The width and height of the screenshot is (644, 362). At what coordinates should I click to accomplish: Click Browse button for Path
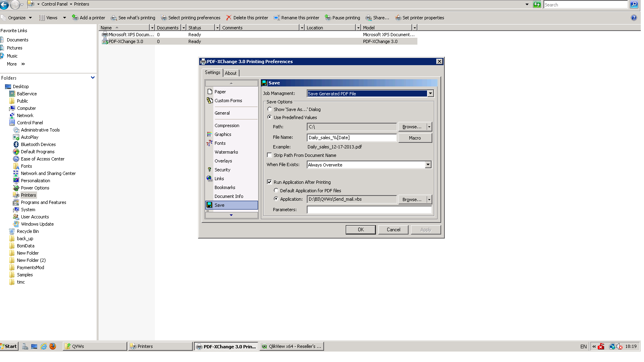click(412, 127)
